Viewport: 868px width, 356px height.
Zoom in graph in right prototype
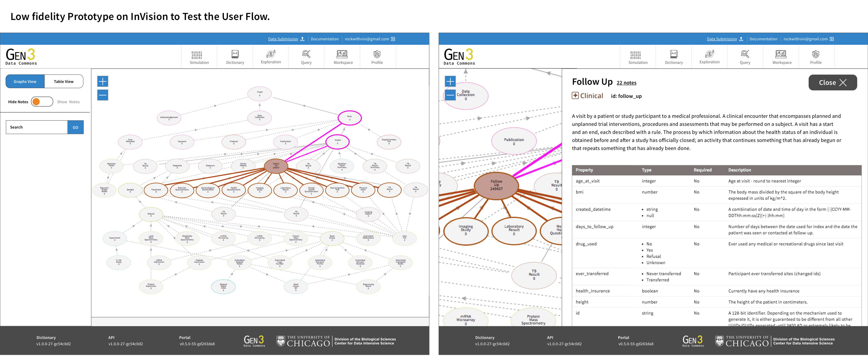(450, 81)
